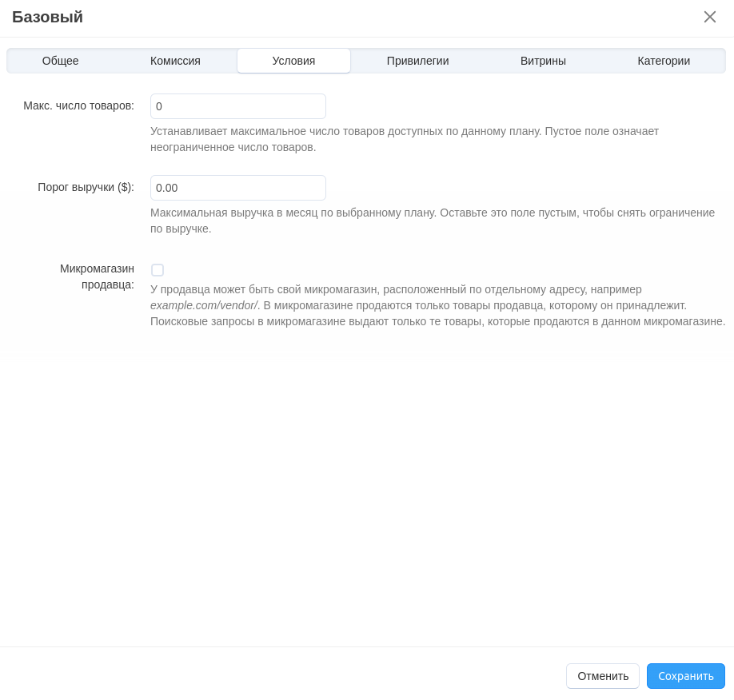Click the "Порог выручки ($):" label
This screenshot has height=700, width=734.
[86, 187]
